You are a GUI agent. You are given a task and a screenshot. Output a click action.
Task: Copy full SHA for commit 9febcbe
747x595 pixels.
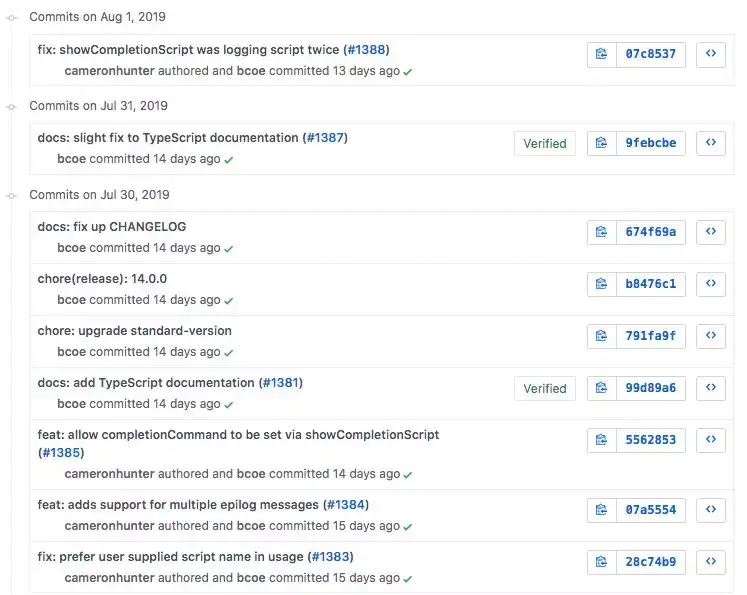(601, 143)
